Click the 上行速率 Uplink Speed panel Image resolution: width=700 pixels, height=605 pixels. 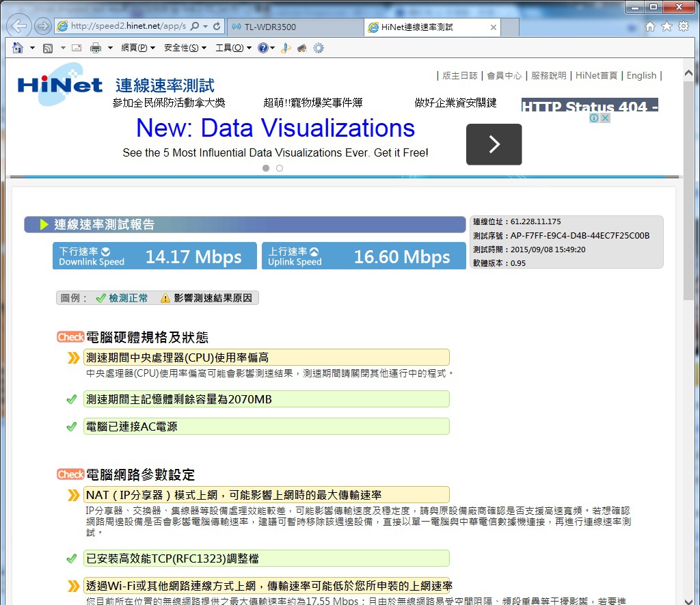point(364,256)
